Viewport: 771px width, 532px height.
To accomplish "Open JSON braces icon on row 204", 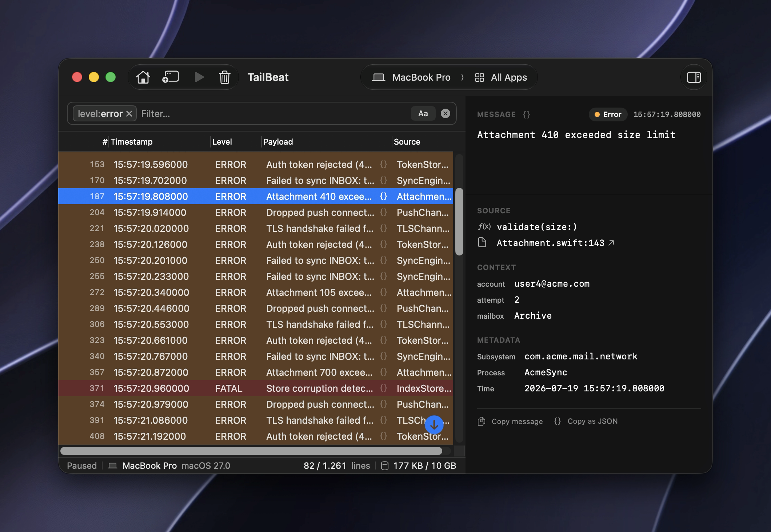I will pyautogui.click(x=383, y=212).
